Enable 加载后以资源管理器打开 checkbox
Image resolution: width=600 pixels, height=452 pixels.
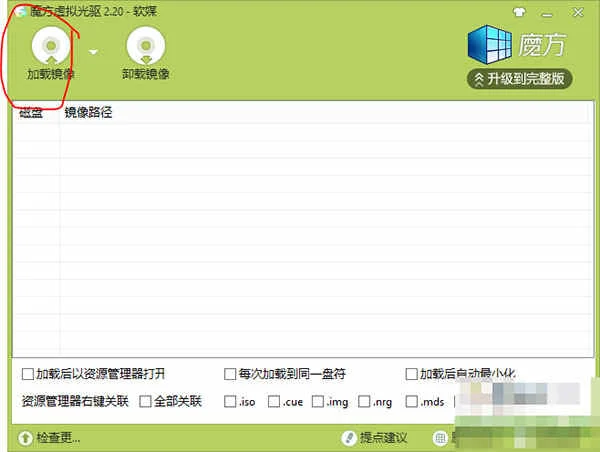28,374
